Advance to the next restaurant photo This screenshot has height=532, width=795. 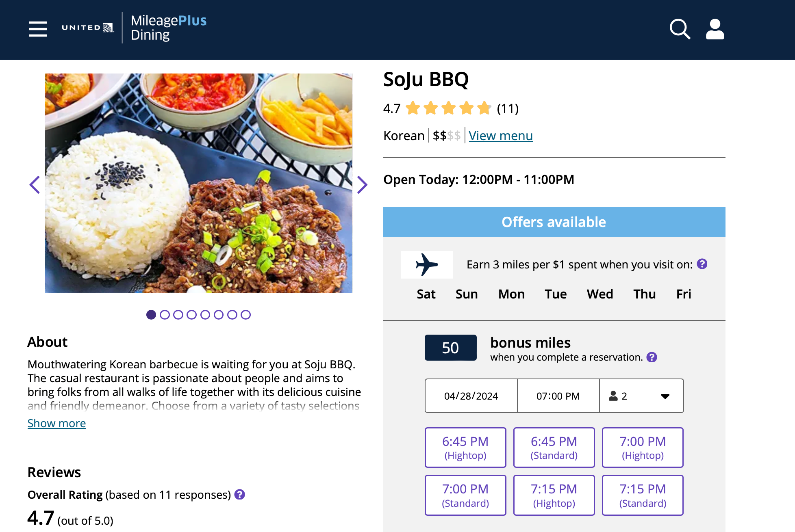362,185
